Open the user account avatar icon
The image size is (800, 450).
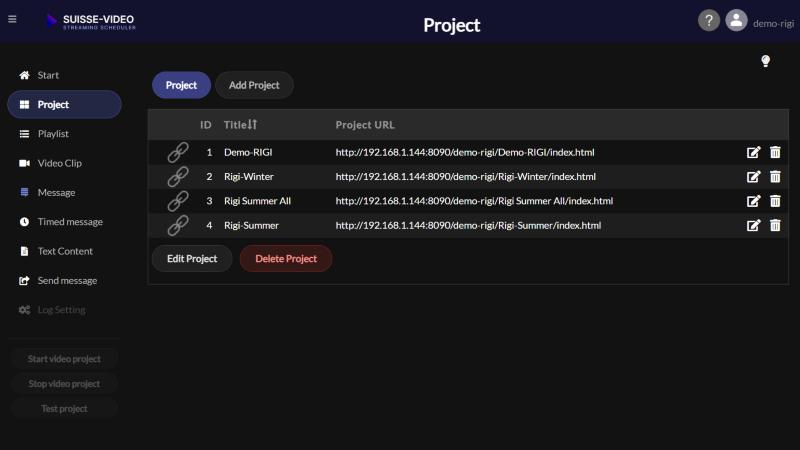coord(736,21)
